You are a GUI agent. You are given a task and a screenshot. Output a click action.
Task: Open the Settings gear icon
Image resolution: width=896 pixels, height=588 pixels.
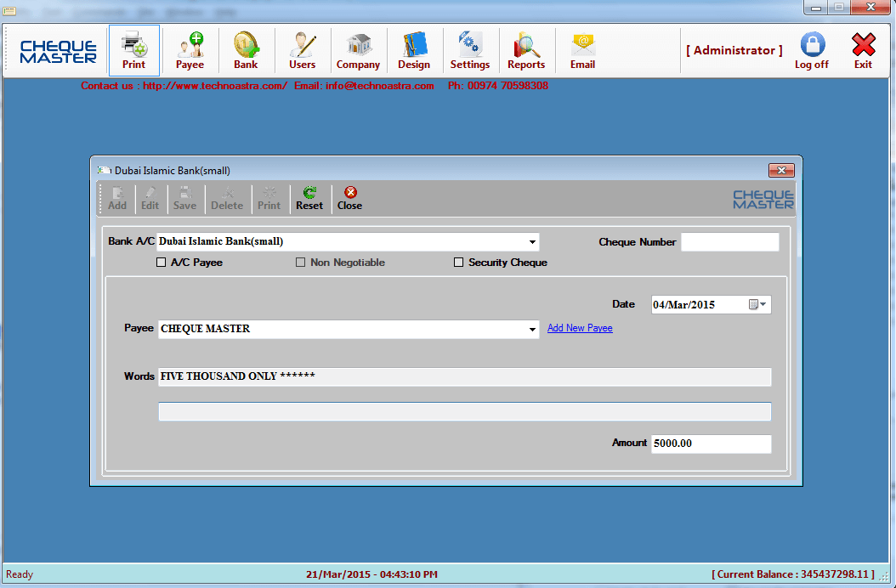point(470,51)
